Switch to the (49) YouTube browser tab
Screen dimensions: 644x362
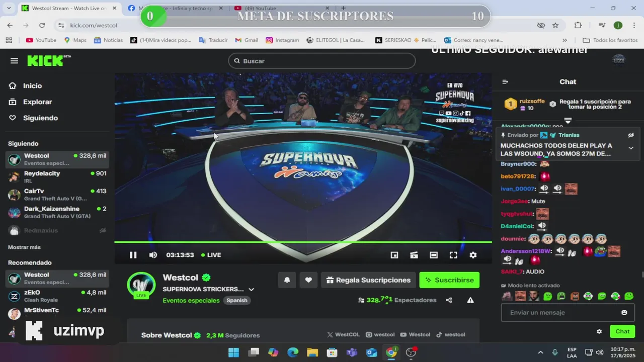pyautogui.click(x=282, y=8)
